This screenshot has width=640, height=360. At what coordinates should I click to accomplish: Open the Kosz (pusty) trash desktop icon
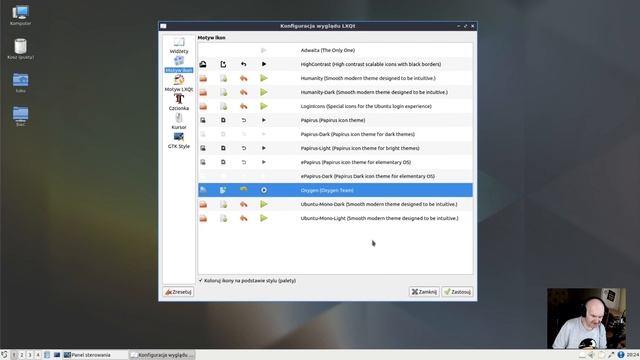tap(20, 49)
